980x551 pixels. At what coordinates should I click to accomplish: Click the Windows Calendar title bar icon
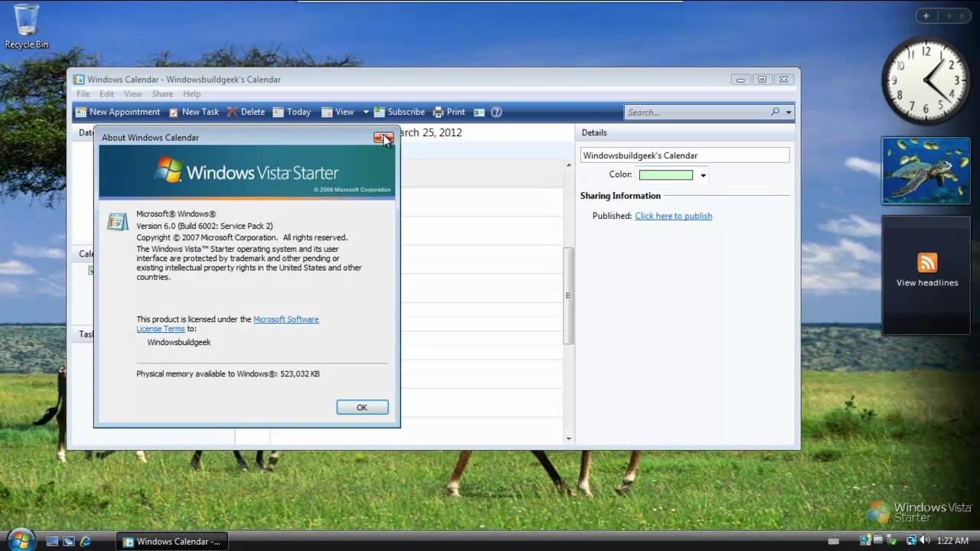click(78, 79)
